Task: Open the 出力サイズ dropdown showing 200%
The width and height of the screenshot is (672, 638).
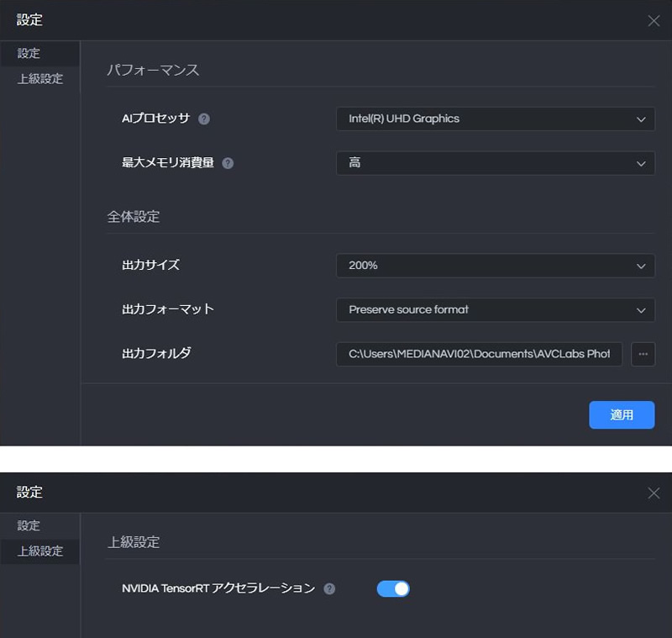Action: tap(495, 266)
